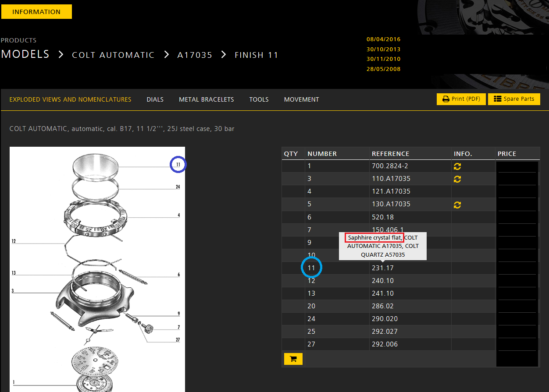Open the Spare Parts list
Viewport: 549px width, 392px height.
point(514,99)
